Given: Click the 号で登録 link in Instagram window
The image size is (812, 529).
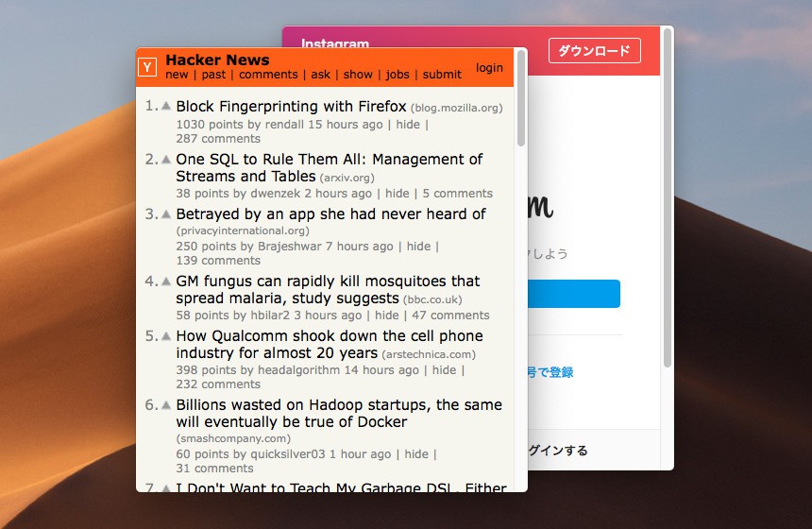Looking at the screenshot, I should (550, 372).
